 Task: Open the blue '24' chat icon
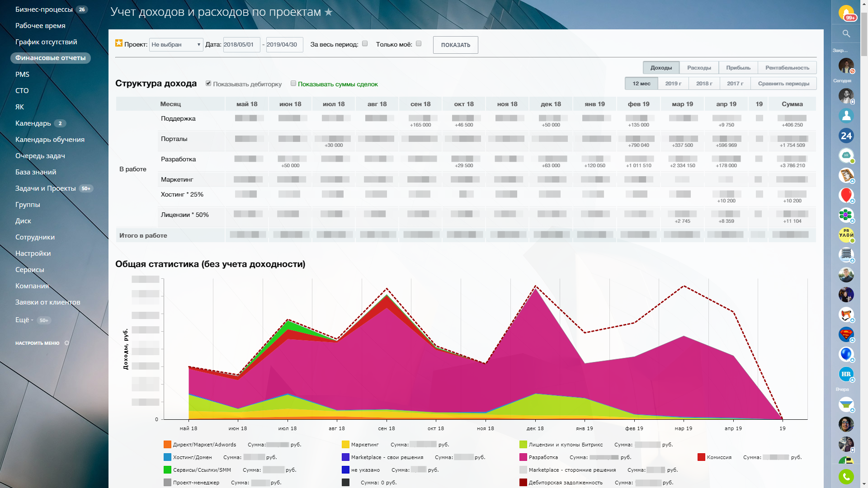(x=846, y=136)
